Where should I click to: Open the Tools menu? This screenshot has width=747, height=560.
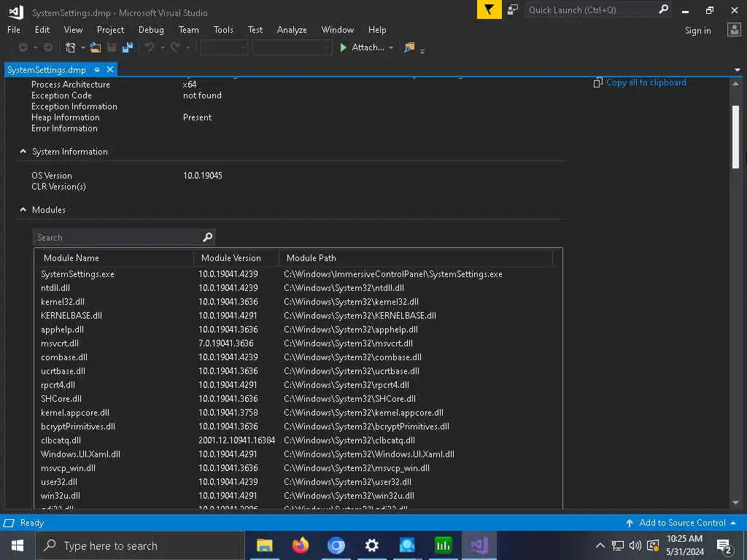[223, 29]
